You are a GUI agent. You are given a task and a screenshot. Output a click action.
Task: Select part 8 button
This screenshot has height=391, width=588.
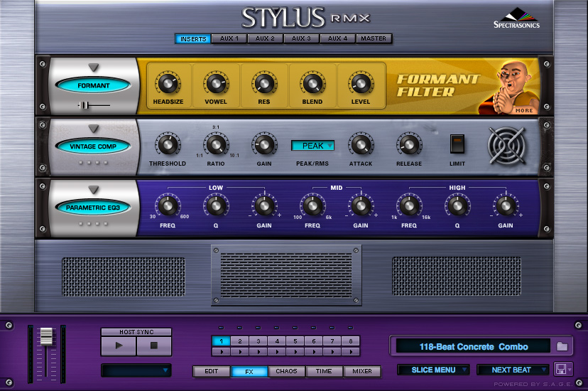[x=351, y=341]
